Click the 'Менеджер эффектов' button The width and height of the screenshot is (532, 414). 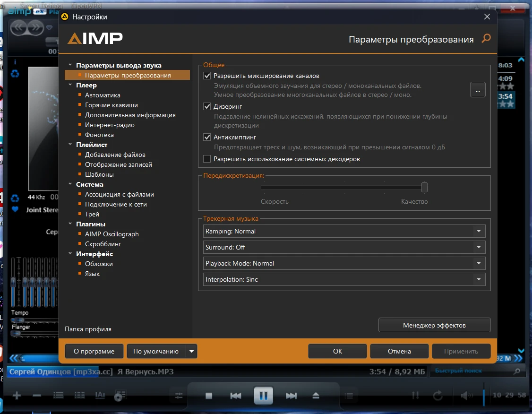coord(434,325)
